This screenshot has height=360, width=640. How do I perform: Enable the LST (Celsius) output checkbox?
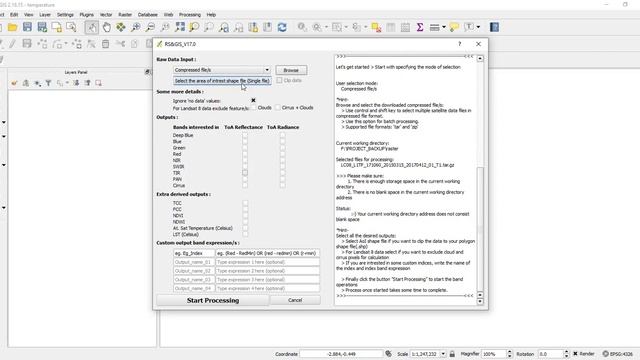pos(245,234)
